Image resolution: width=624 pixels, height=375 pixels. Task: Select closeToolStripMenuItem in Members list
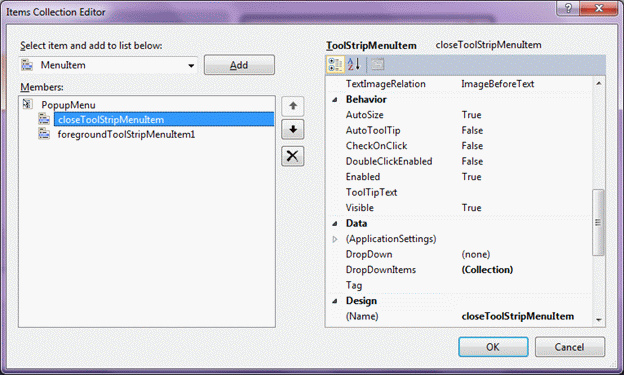click(164, 119)
